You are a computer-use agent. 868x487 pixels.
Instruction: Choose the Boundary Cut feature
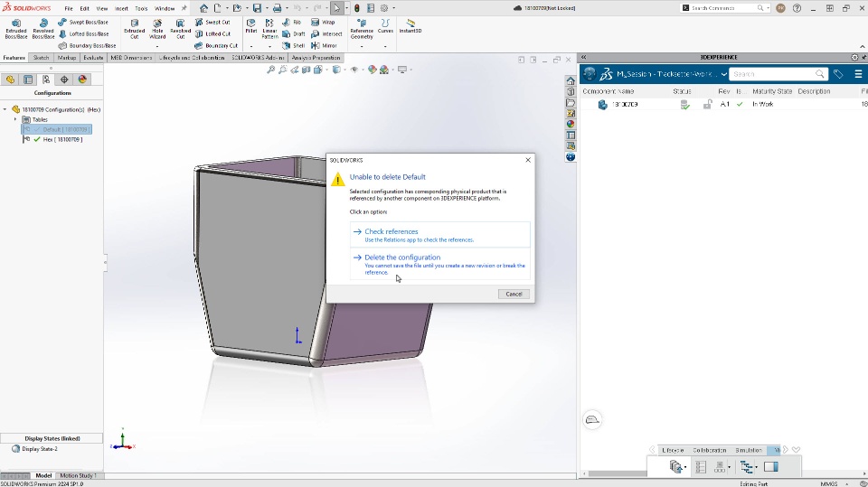coord(216,45)
